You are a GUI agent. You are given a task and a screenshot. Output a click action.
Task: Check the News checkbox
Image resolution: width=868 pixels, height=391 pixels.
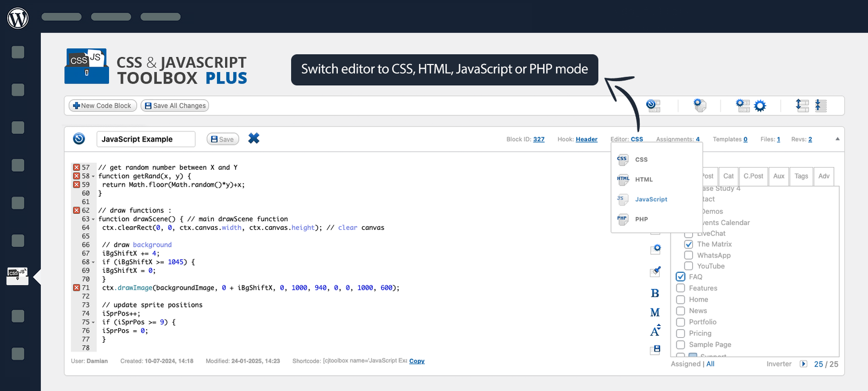681,311
